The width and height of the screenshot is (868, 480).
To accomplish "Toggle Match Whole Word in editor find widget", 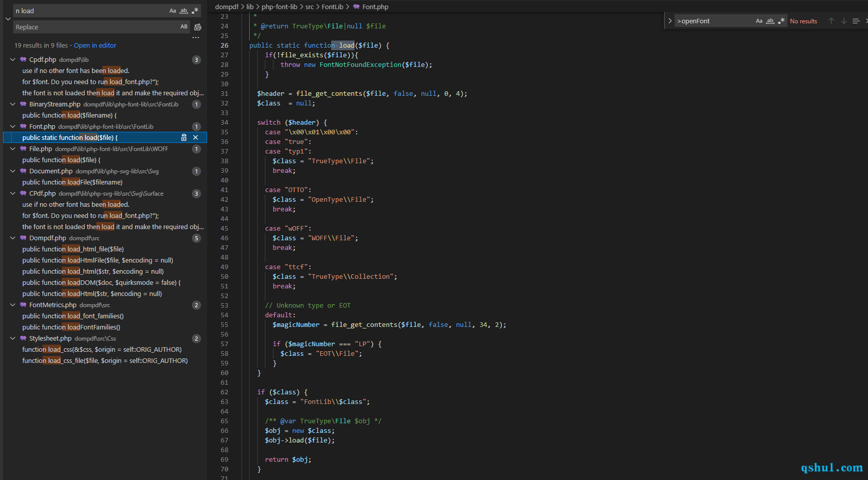I will pyautogui.click(x=770, y=21).
